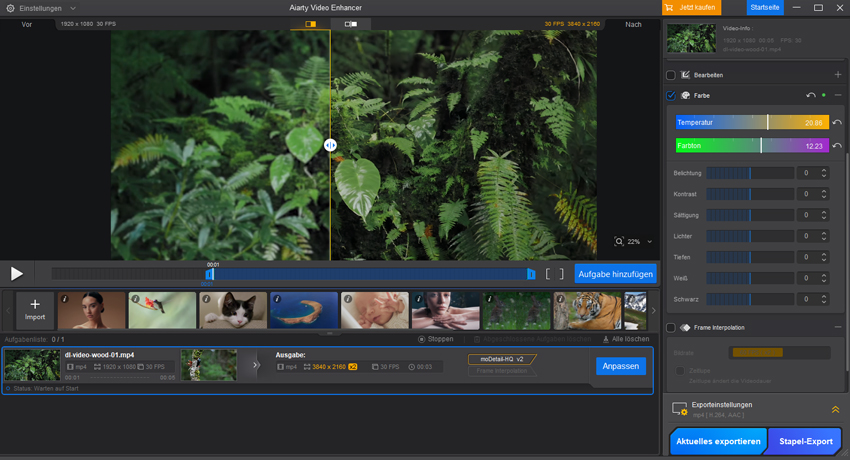Viewport: 850px width, 460px height.
Task: Click the timeline start trim marker
Action: (x=210, y=274)
